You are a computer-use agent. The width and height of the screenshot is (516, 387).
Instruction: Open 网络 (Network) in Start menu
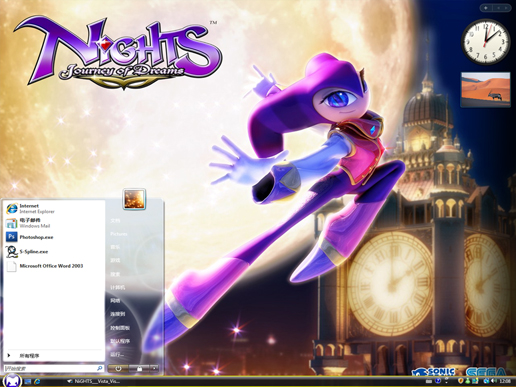(115, 301)
